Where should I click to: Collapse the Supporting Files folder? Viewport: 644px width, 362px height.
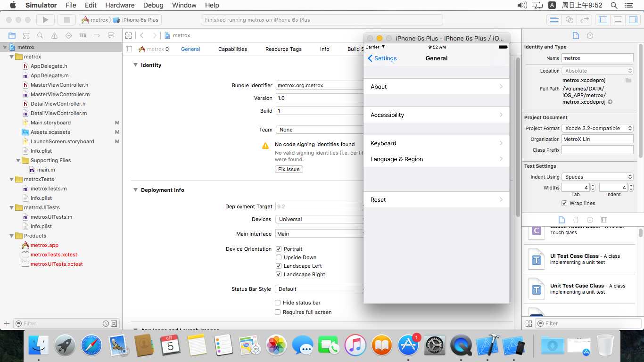point(18,160)
